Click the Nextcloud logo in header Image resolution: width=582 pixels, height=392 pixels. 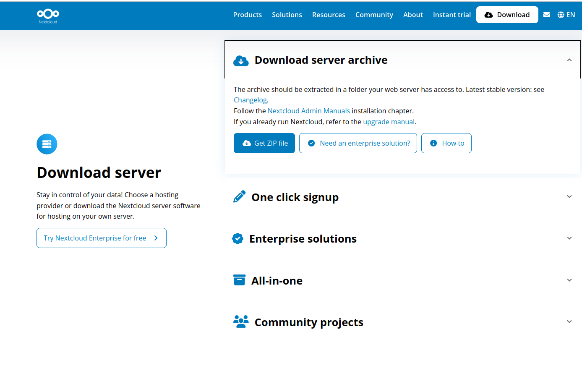tap(48, 16)
